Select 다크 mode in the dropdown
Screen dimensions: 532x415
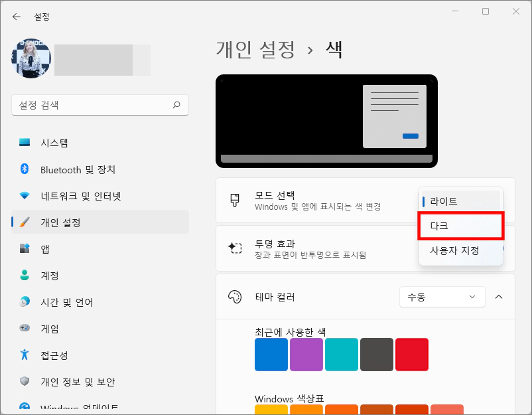[461, 226]
